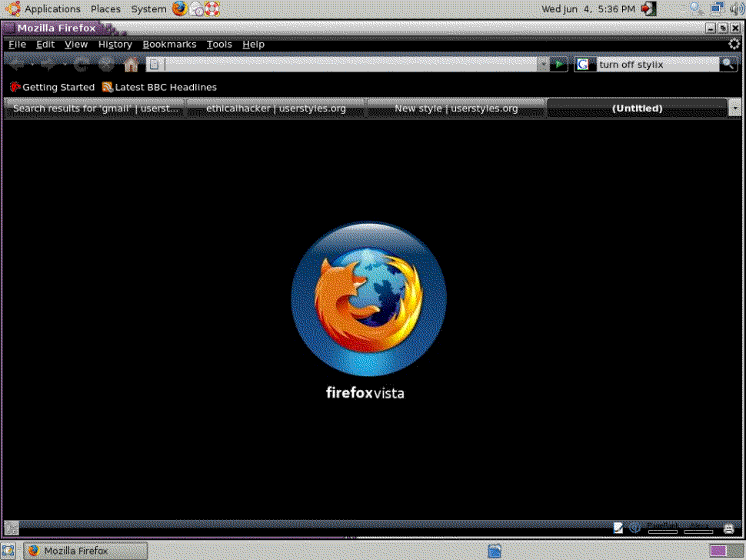Click the 'turn off stylix' search field
The image size is (746, 560).
coord(658,65)
